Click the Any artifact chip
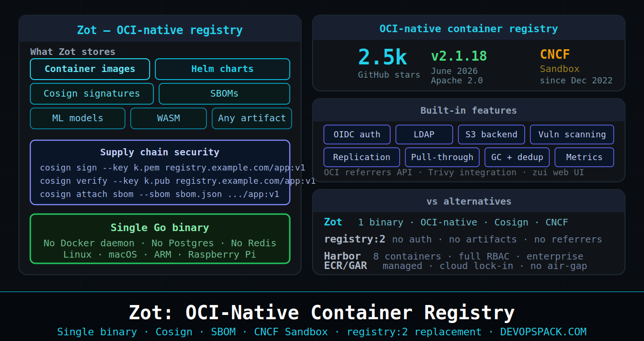The width and height of the screenshot is (644, 341). click(x=252, y=118)
